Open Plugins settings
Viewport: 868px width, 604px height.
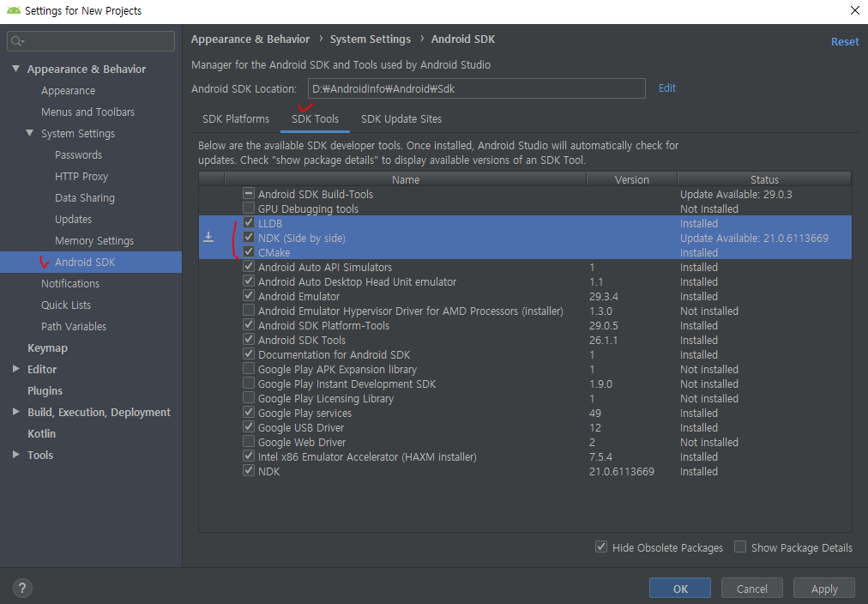point(45,391)
